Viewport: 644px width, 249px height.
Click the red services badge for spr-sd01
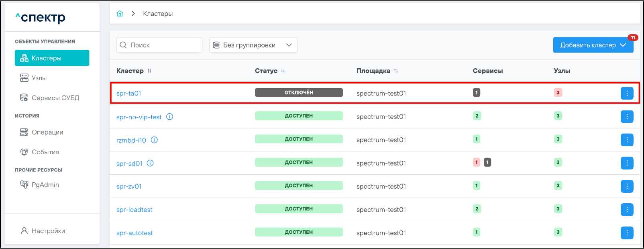coord(477,163)
